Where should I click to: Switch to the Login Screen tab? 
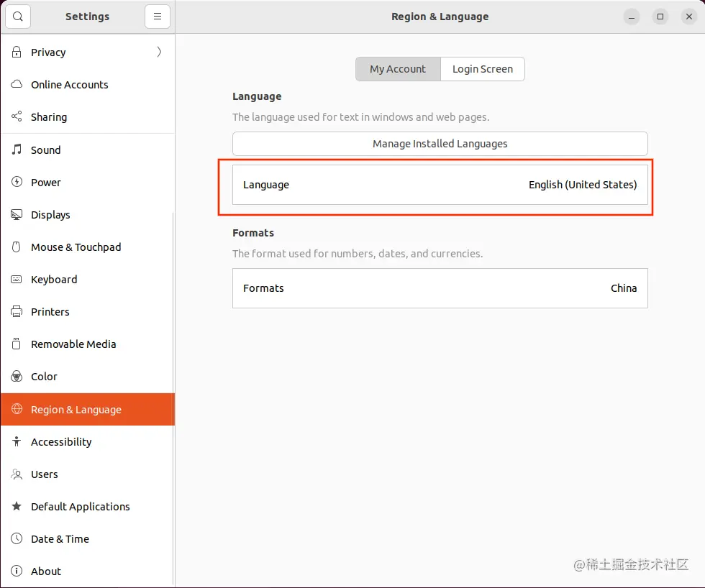pos(483,69)
